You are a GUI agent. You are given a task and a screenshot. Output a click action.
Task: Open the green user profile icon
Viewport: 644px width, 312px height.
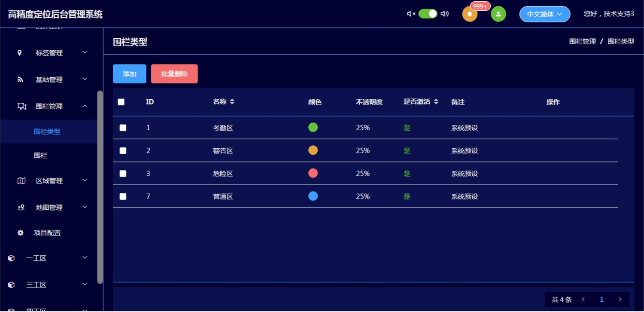click(x=498, y=14)
